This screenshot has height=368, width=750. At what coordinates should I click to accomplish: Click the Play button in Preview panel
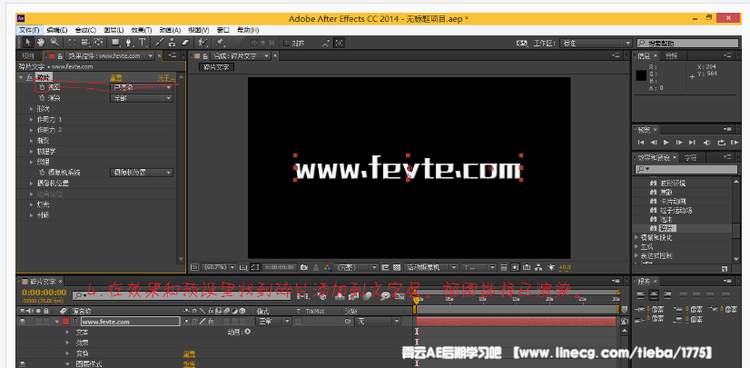click(666, 142)
